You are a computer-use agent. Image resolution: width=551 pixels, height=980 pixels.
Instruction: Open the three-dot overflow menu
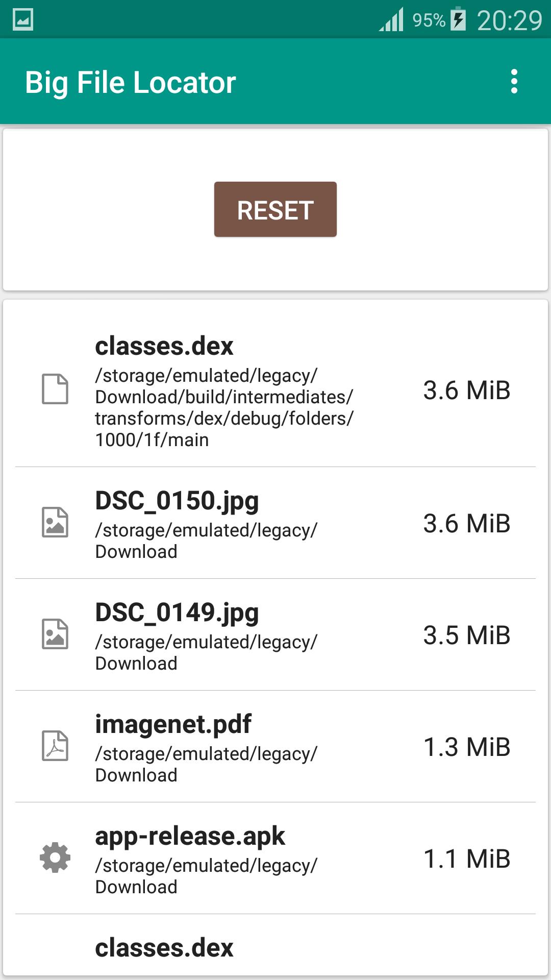point(514,82)
